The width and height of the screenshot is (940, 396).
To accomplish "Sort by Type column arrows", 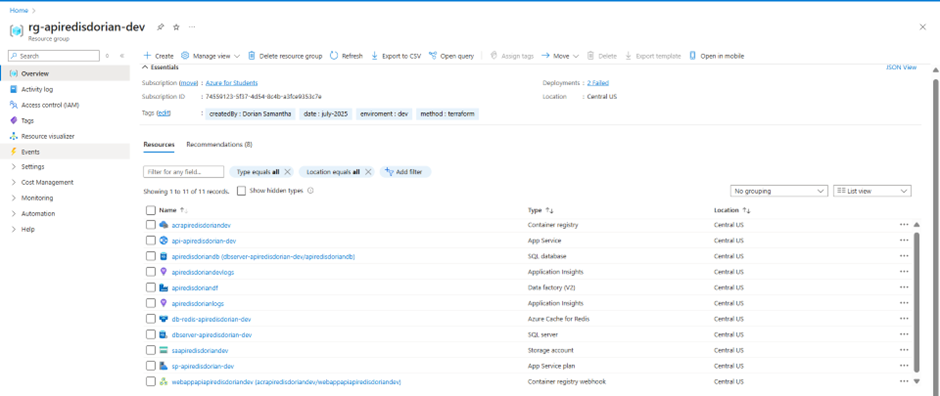I will [x=550, y=210].
